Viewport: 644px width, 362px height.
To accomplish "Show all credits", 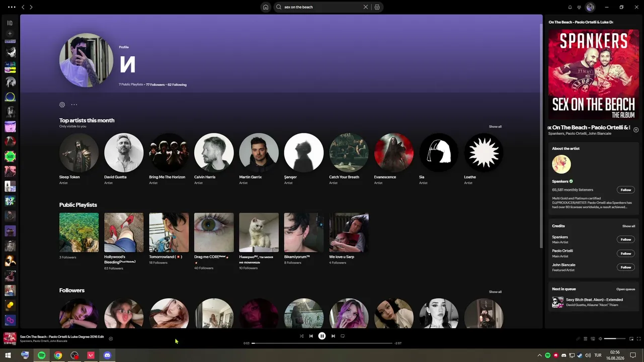I will coord(628,226).
